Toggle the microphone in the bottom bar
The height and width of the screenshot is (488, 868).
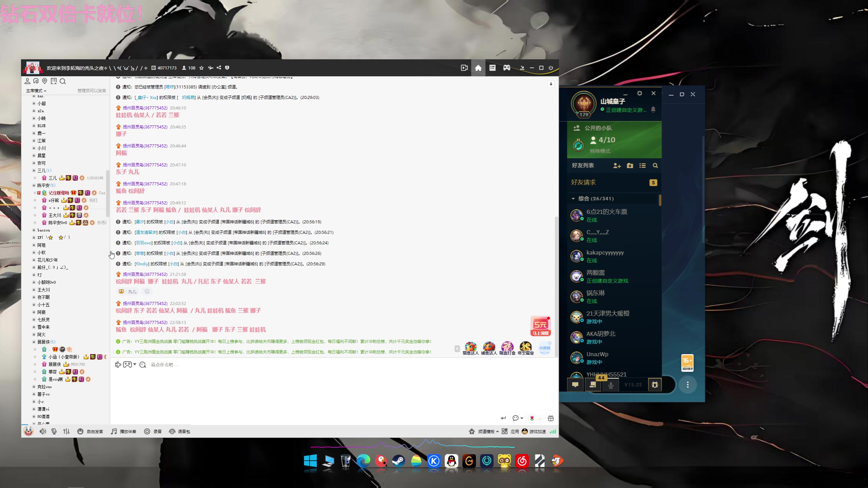coord(54,431)
